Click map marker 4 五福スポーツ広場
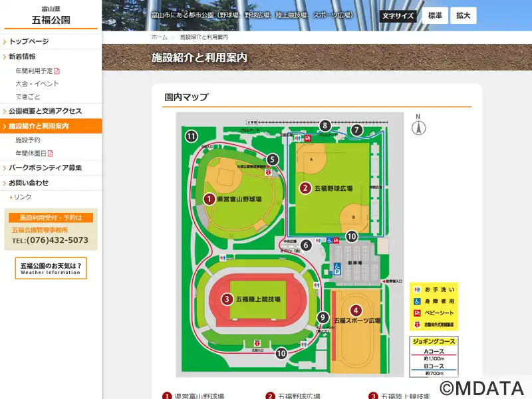Screen dimensions: 532x399 point(356,311)
